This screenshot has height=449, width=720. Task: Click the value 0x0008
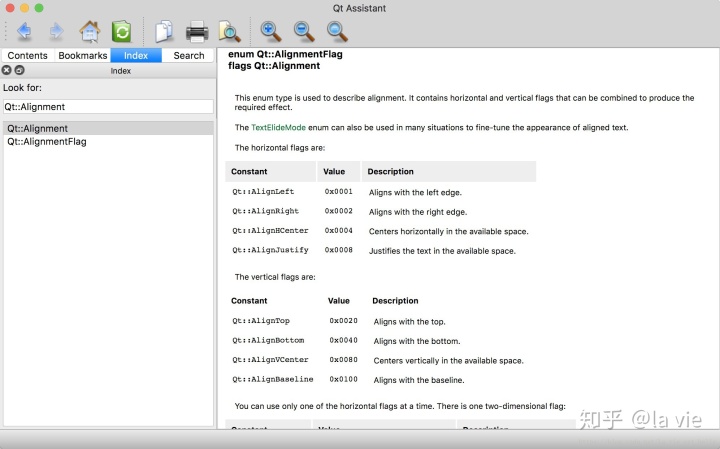coord(338,250)
